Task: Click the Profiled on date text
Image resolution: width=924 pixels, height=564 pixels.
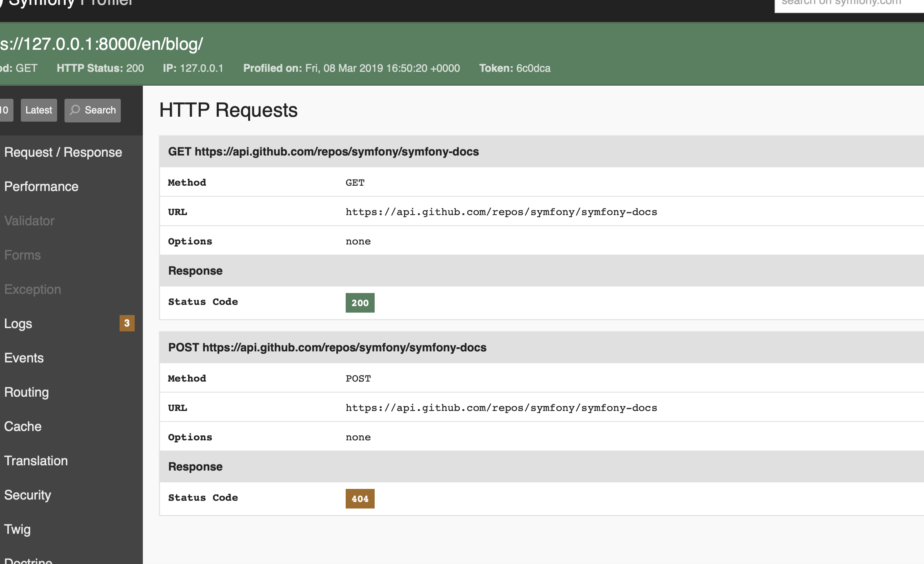Action: click(x=351, y=68)
